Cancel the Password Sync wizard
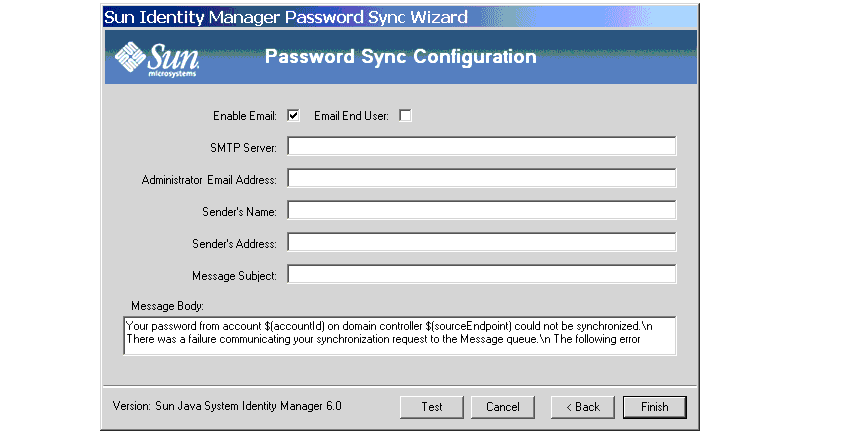 tap(503, 407)
